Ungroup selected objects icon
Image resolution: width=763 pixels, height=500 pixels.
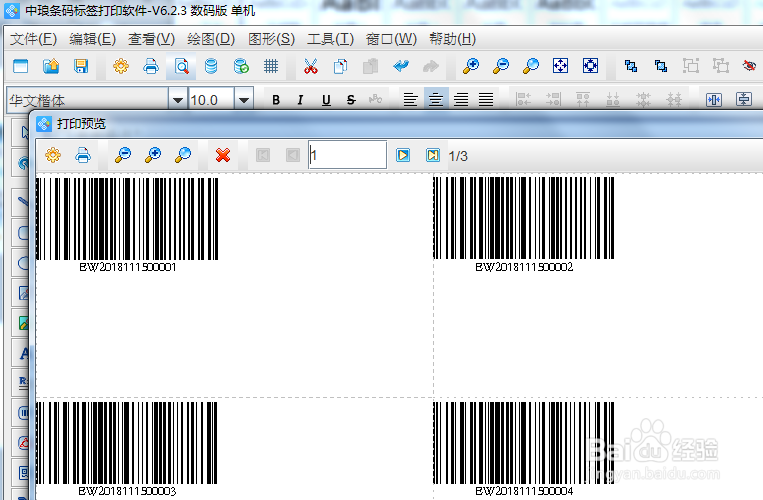pyautogui.click(x=721, y=66)
